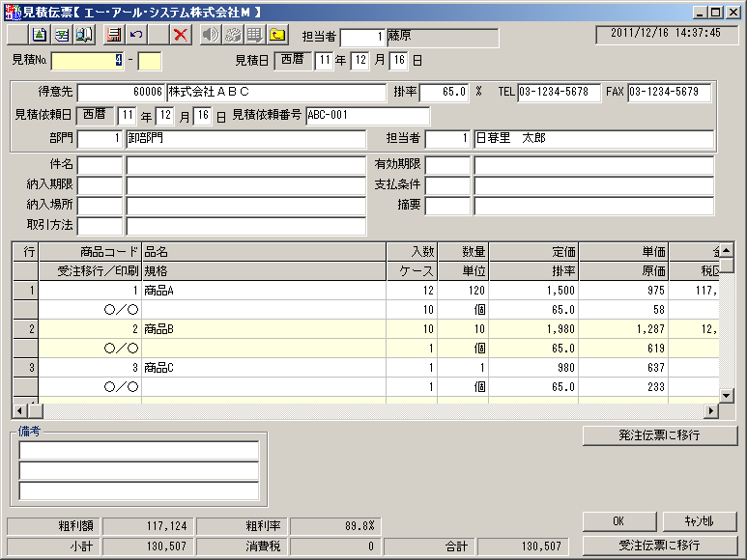Click the 品名 column header
747x560 pixels.
(264, 252)
